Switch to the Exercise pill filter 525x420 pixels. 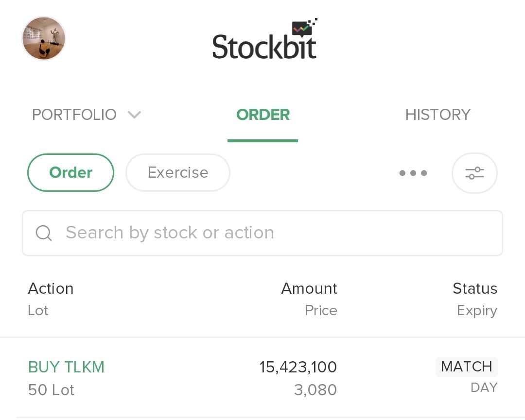(178, 173)
